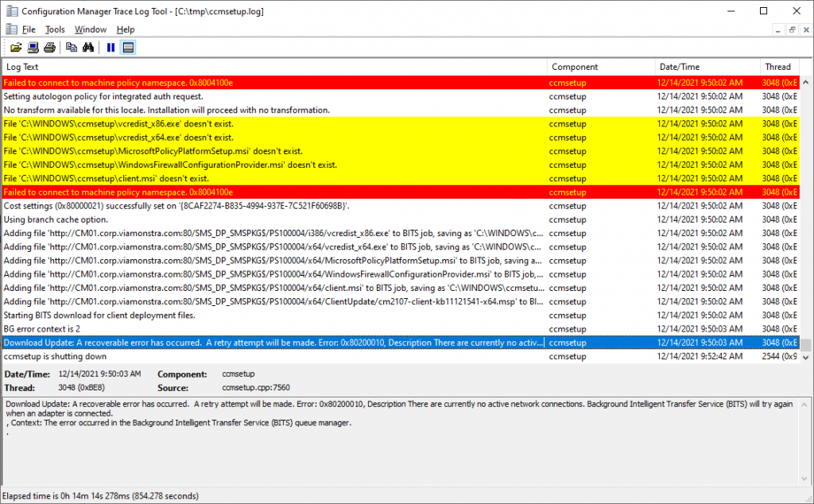Open the Window menu
Screen dimensions: 814x504
pos(90,29)
